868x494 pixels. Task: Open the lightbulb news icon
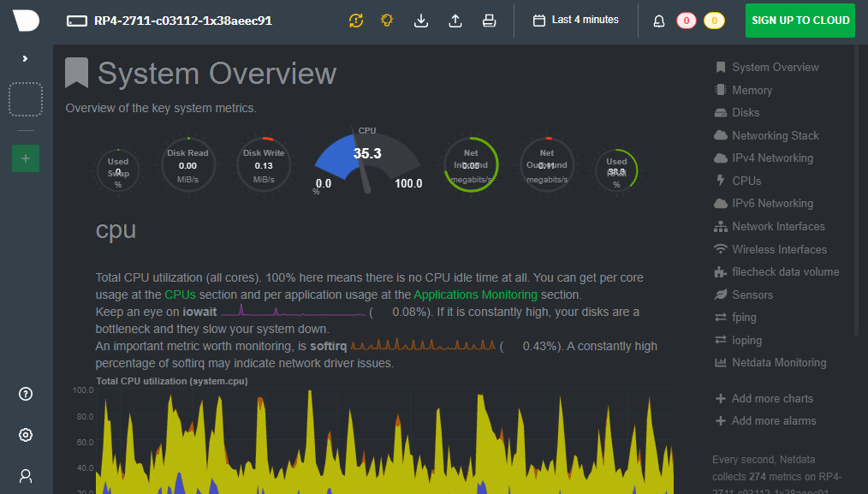coord(387,21)
